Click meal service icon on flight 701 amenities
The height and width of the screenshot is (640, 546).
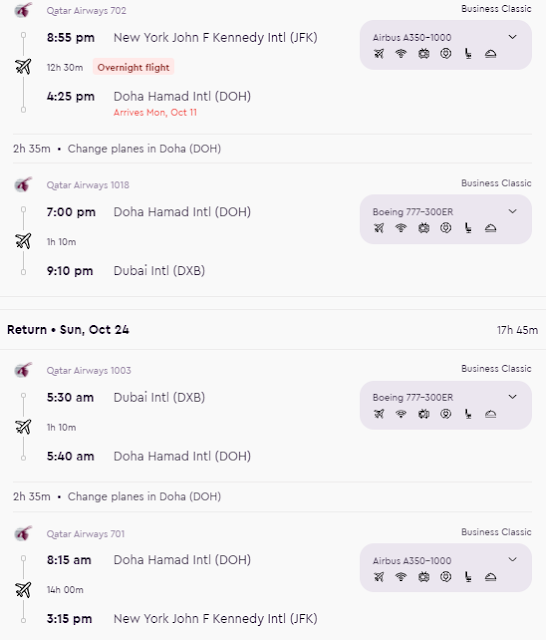(491, 577)
